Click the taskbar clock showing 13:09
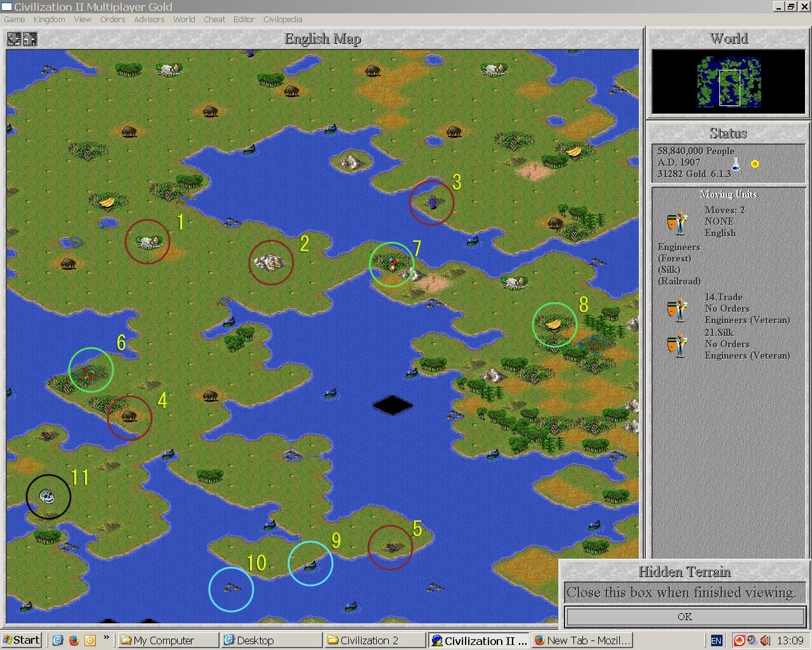 click(790, 640)
